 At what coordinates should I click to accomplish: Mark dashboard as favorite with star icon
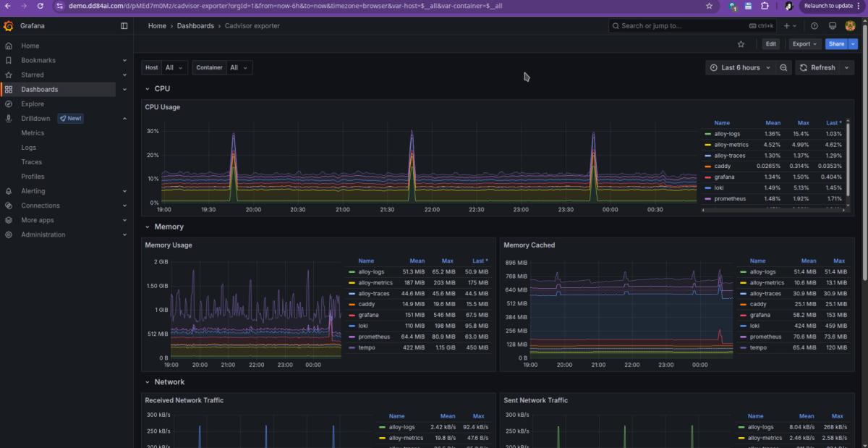click(741, 44)
